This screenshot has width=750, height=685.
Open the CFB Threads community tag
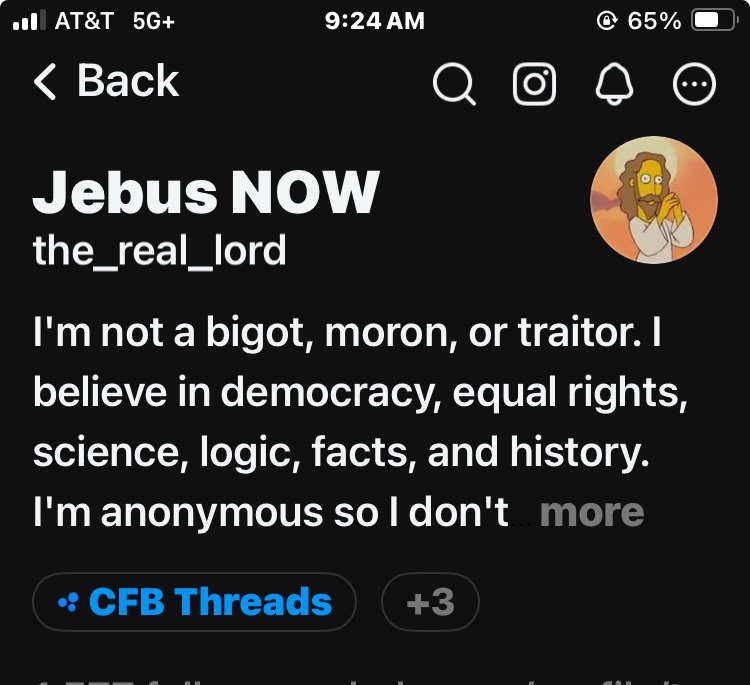tap(209, 602)
